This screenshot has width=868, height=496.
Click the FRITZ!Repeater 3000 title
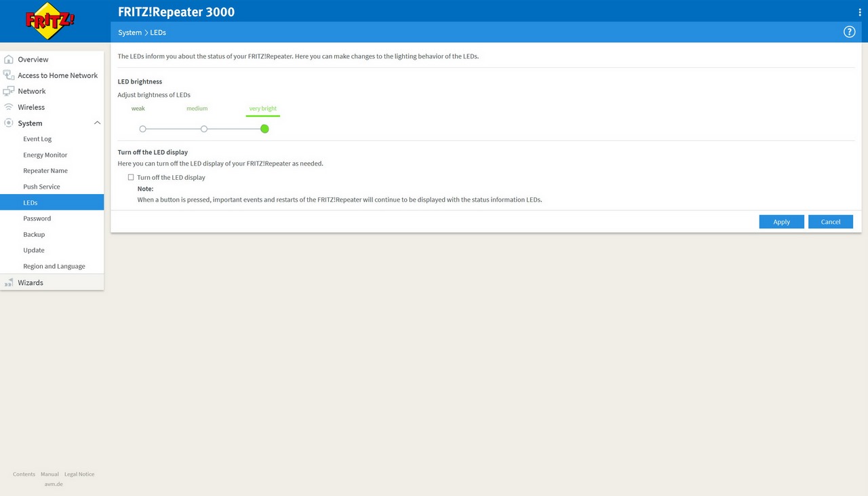click(176, 12)
